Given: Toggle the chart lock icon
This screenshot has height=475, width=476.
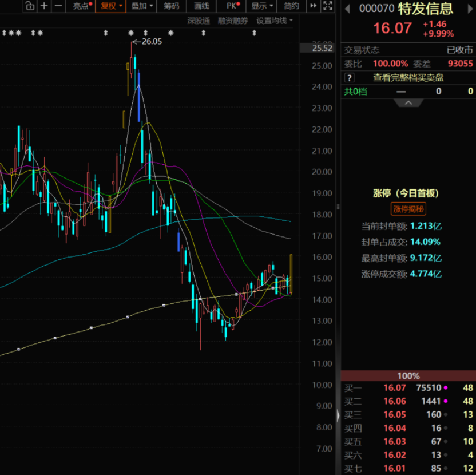Looking at the screenshot, I should pyautogui.click(x=30, y=6).
